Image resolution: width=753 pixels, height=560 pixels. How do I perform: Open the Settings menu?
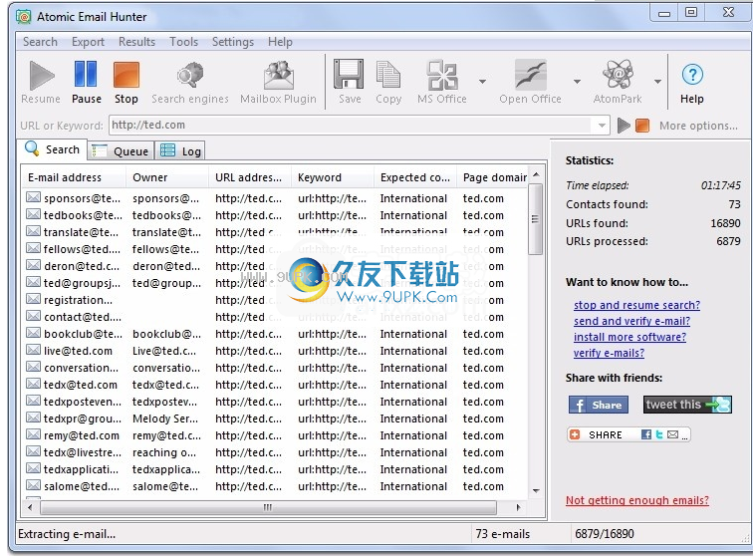(x=233, y=42)
